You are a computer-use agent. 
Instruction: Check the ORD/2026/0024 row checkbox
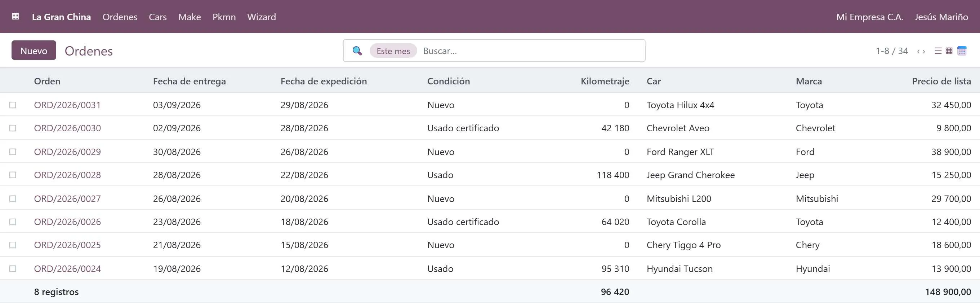point(13,268)
